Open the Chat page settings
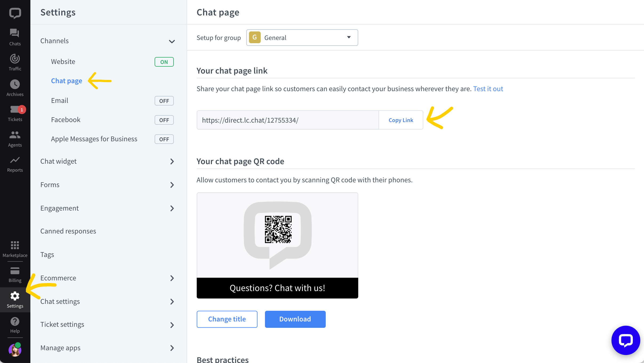This screenshot has width=644, height=363. (66, 80)
